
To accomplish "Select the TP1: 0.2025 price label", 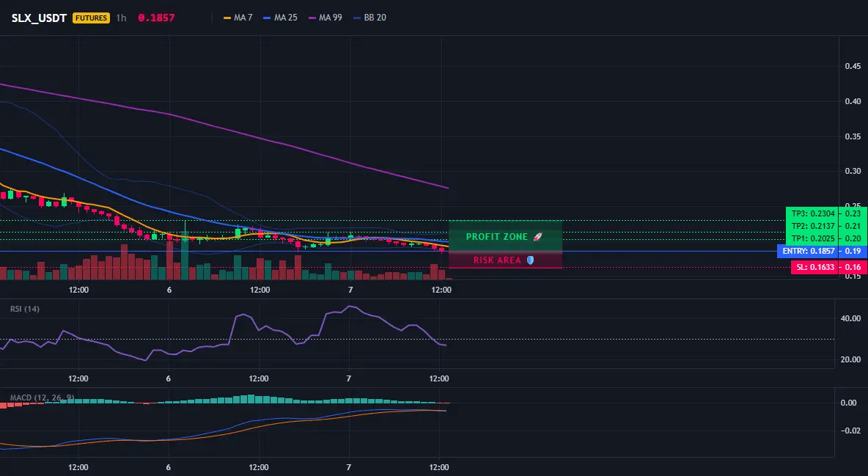I will 812,239.
